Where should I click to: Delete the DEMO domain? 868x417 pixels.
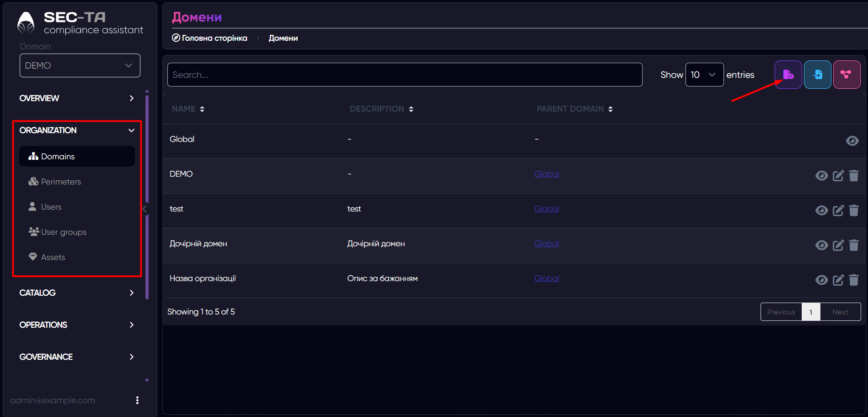(853, 176)
